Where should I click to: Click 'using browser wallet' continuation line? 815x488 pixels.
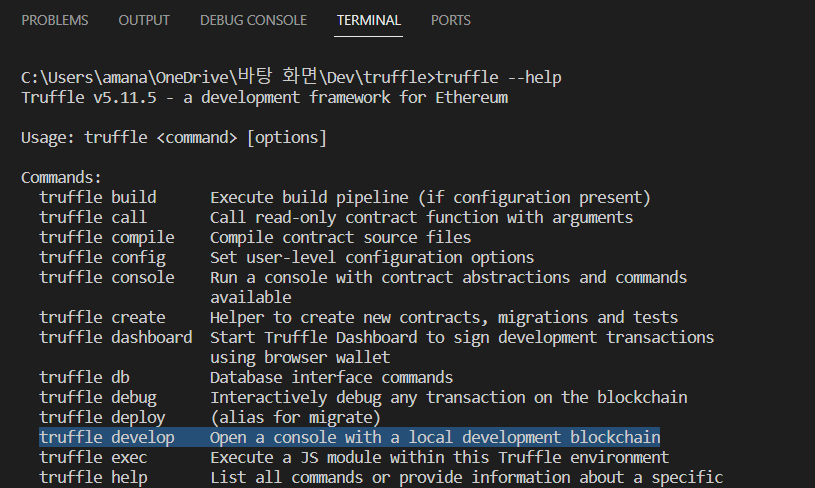300,358
